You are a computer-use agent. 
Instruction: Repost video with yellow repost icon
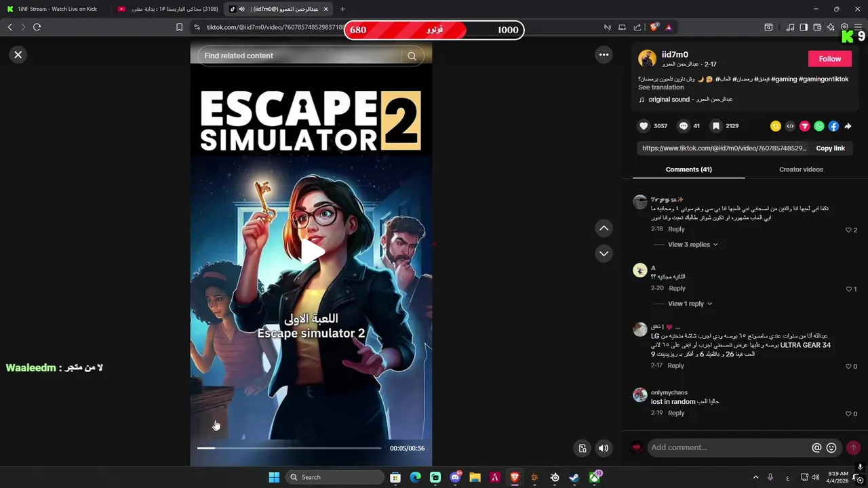(775, 126)
